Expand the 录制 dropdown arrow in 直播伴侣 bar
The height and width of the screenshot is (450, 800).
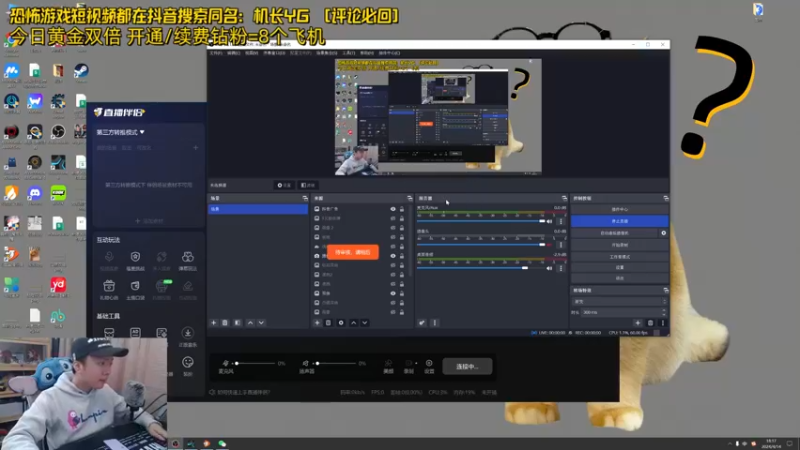(416, 363)
